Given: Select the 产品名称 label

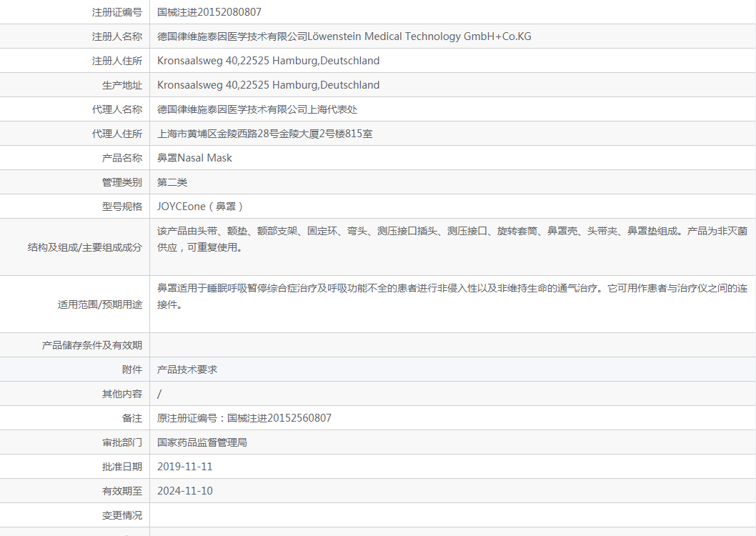Looking at the screenshot, I should click(x=122, y=158).
